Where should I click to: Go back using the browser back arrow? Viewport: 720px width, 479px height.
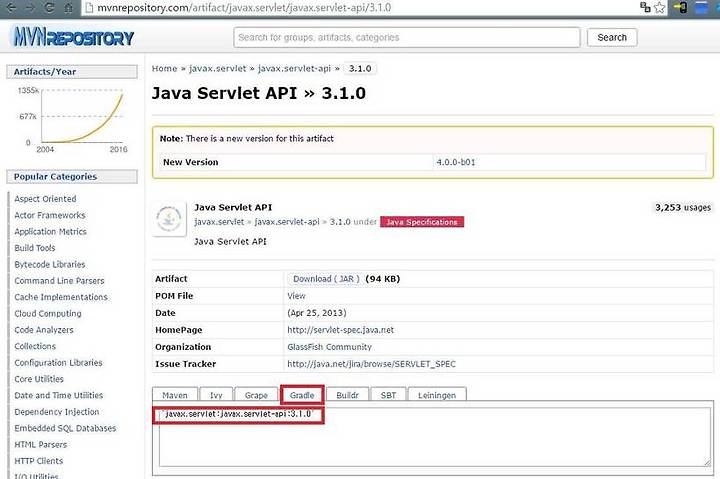tap(11, 8)
